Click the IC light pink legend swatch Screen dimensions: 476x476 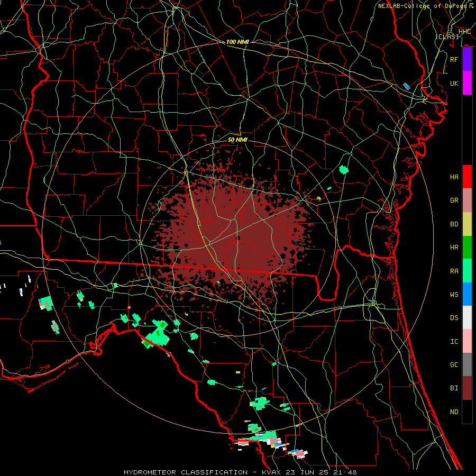[467, 341]
